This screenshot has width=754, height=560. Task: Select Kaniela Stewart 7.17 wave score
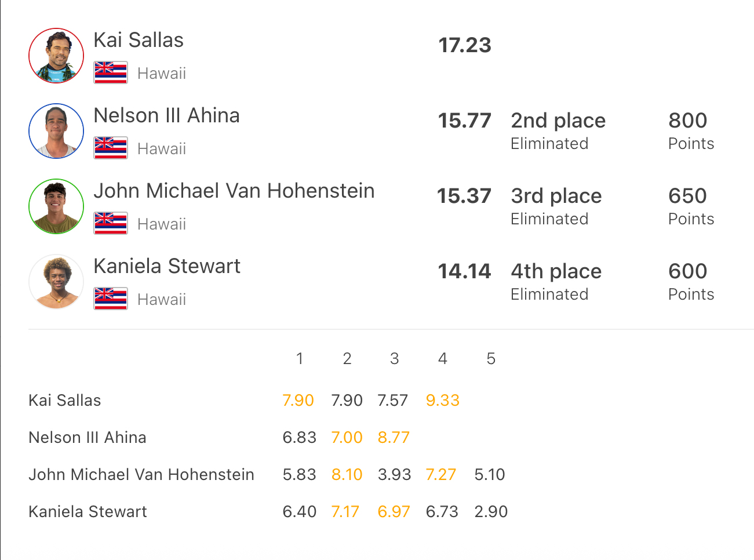[345, 511]
